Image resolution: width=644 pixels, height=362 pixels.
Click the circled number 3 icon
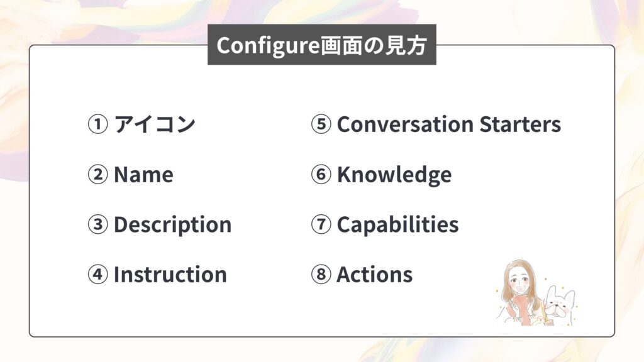pos(97,224)
